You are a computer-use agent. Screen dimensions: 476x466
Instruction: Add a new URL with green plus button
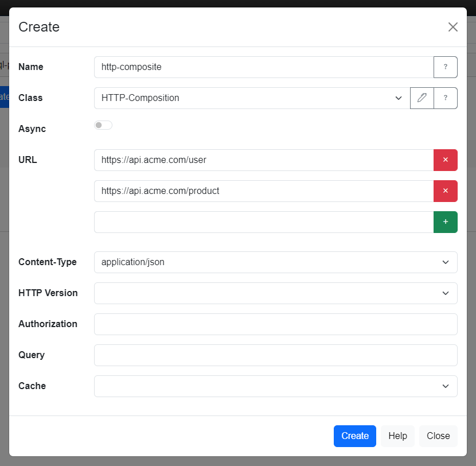pos(445,222)
